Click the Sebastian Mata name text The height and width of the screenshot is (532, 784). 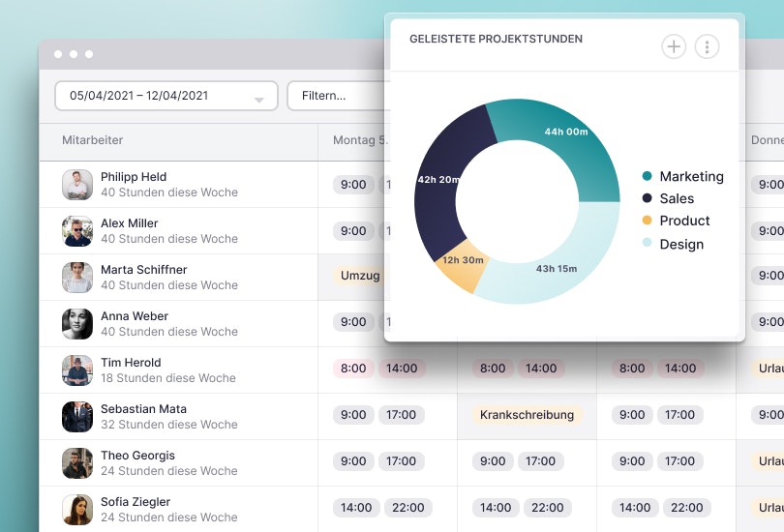click(x=143, y=409)
